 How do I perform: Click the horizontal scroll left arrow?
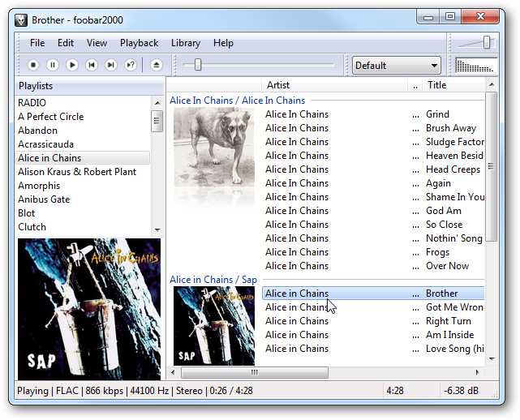(x=173, y=372)
